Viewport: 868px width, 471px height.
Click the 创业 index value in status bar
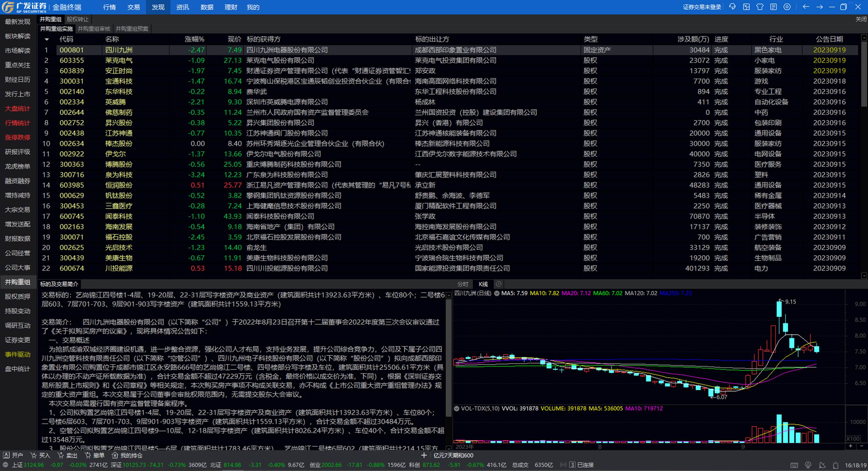coord(331,465)
